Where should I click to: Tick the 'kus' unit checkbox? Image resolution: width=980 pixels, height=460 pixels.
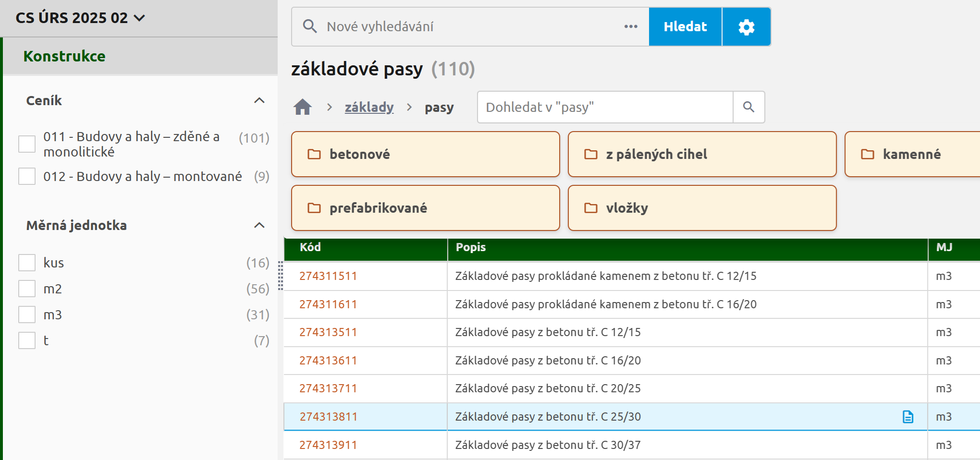tap(27, 263)
